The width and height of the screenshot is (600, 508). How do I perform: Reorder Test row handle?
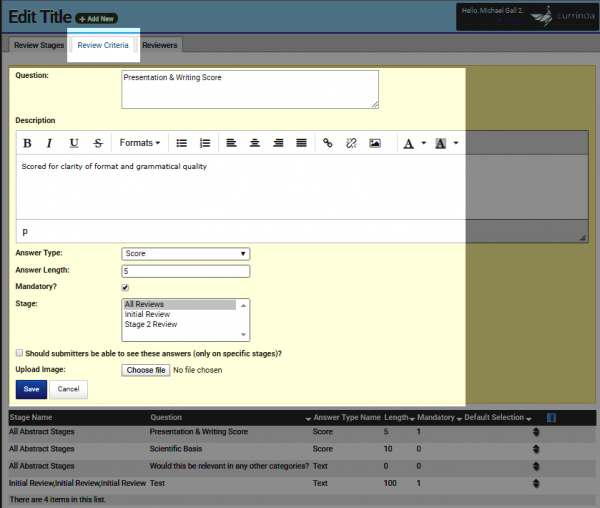tap(536, 484)
